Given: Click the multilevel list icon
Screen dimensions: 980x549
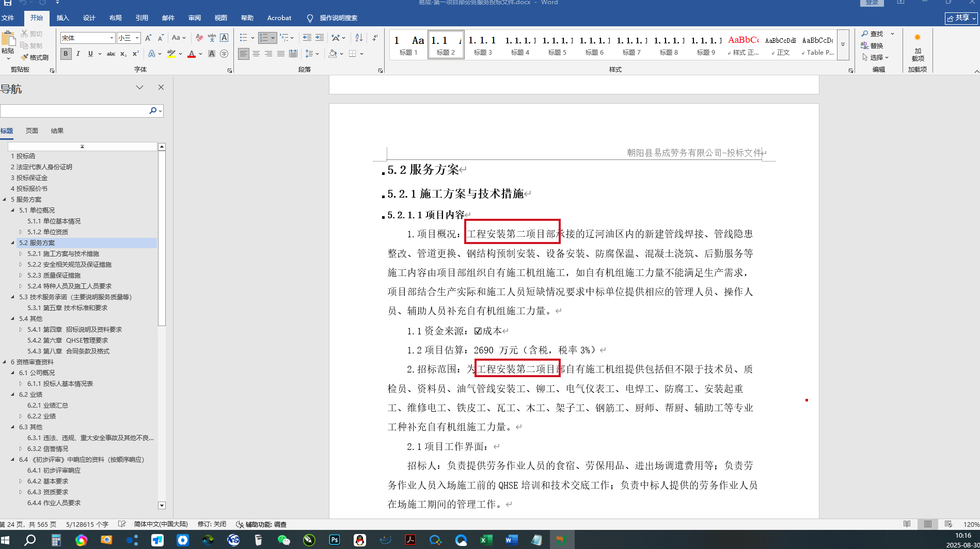Looking at the screenshot, I should [284, 38].
